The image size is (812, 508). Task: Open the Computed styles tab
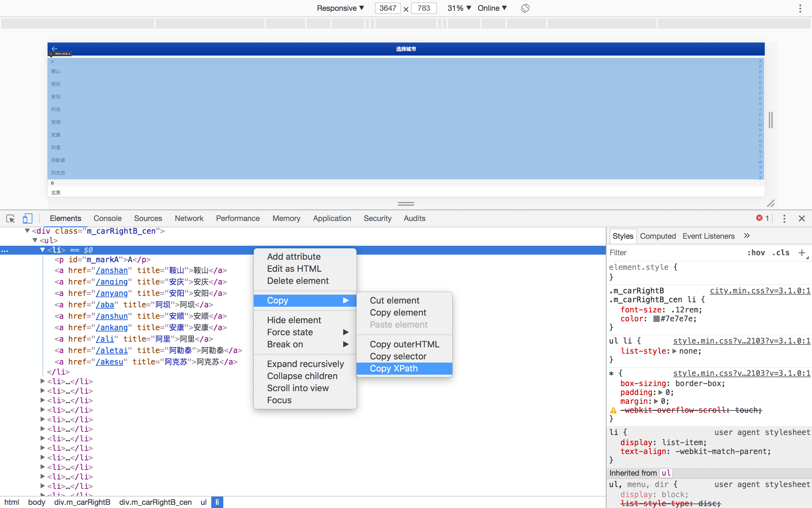click(x=658, y=236)
